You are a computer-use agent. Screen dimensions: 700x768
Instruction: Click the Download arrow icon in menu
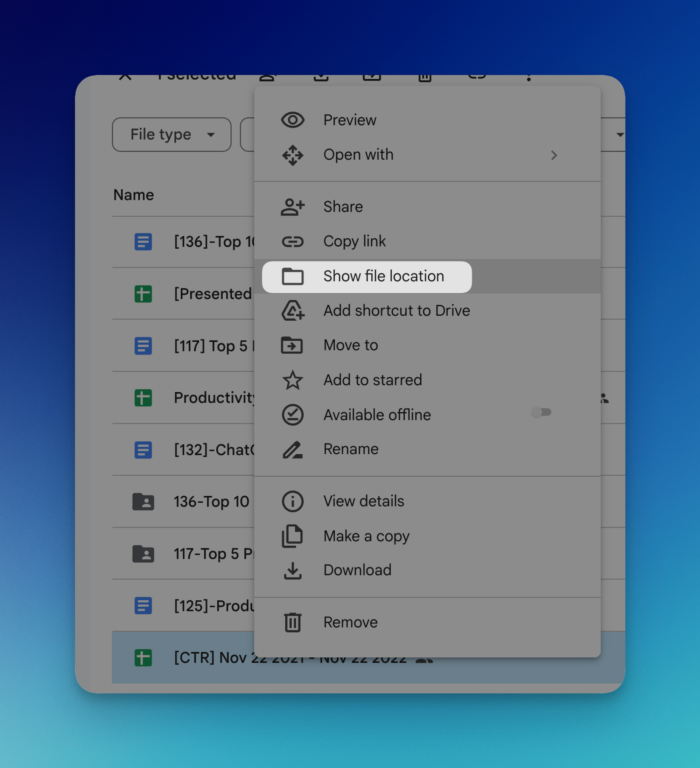point(293,570)
